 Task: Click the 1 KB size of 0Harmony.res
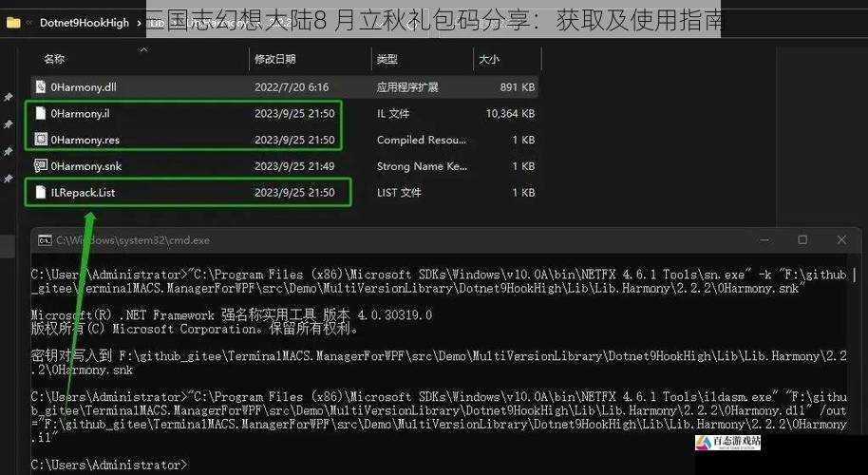tap(523, 140)
